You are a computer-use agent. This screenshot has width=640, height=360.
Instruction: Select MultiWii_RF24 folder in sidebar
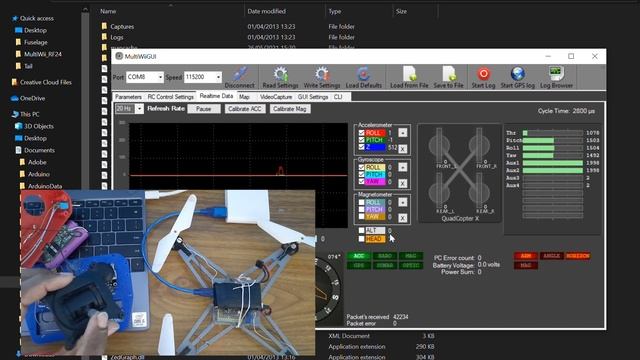(x=42, y=54)
